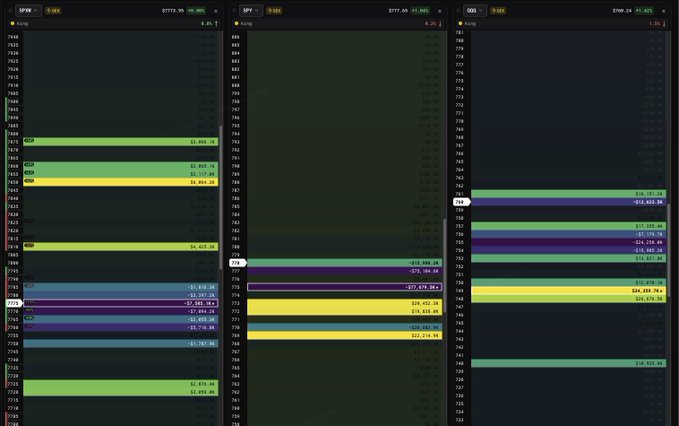
Task: Click the drag handle left of SPXW dropdown
Action: [10, 10]
